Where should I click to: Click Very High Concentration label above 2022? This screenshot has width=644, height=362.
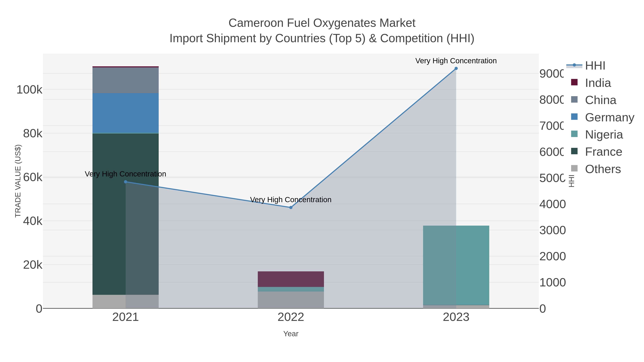(x=291, y=200)
